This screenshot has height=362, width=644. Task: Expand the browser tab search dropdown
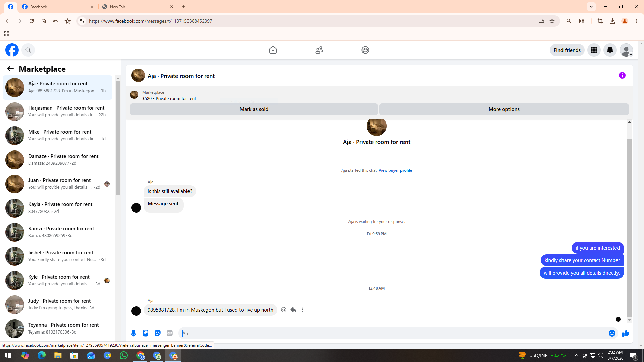click(591, 7)
